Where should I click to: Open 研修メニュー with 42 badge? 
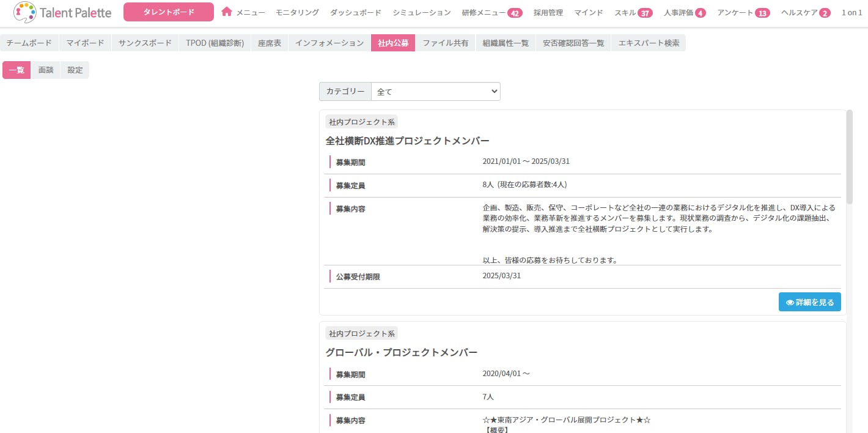point(491,13)
